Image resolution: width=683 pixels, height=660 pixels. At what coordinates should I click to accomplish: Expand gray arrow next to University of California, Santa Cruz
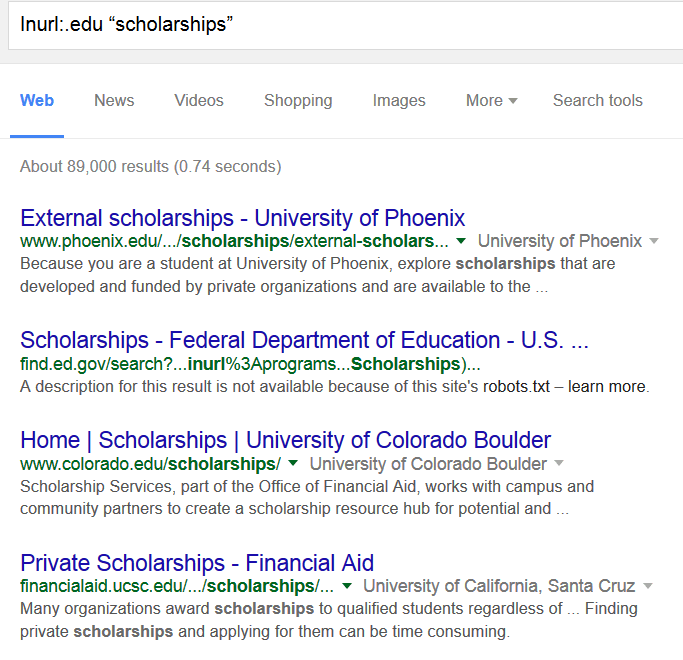point(648,586)
